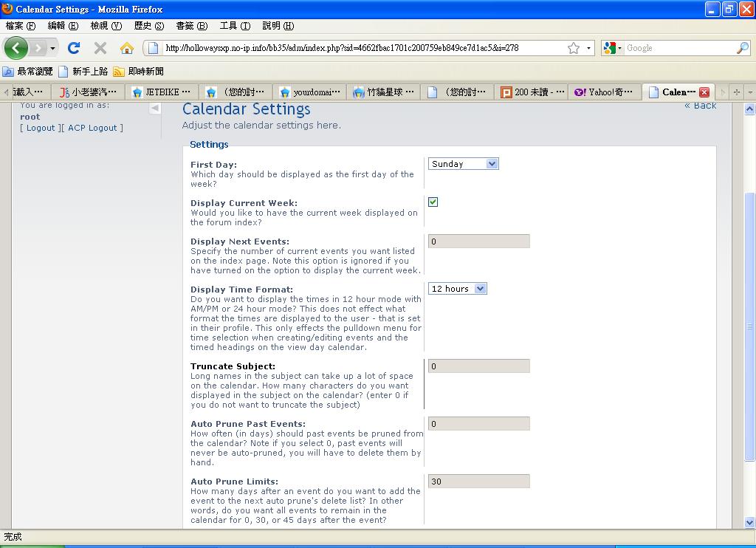Image resolution: width=756 pixels, height=548 pixels.
Task: Open the 歷史 (S) menu
Action: point(149,26)
